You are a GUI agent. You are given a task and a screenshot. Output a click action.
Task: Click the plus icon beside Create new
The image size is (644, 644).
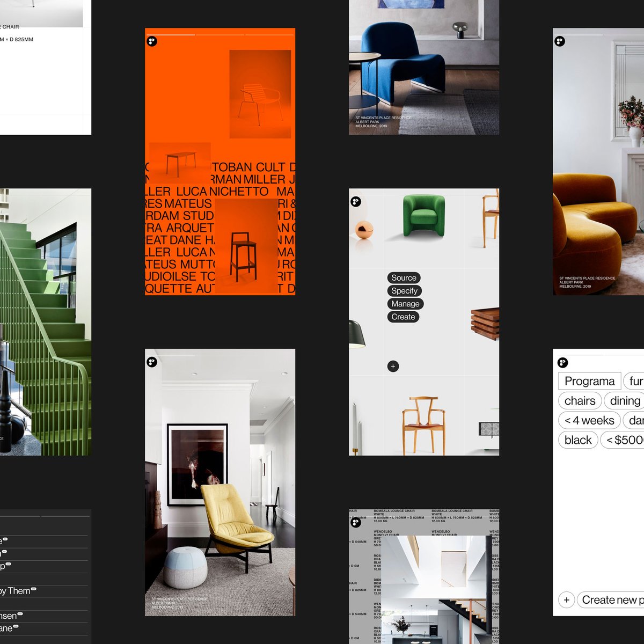coord(566,600)
